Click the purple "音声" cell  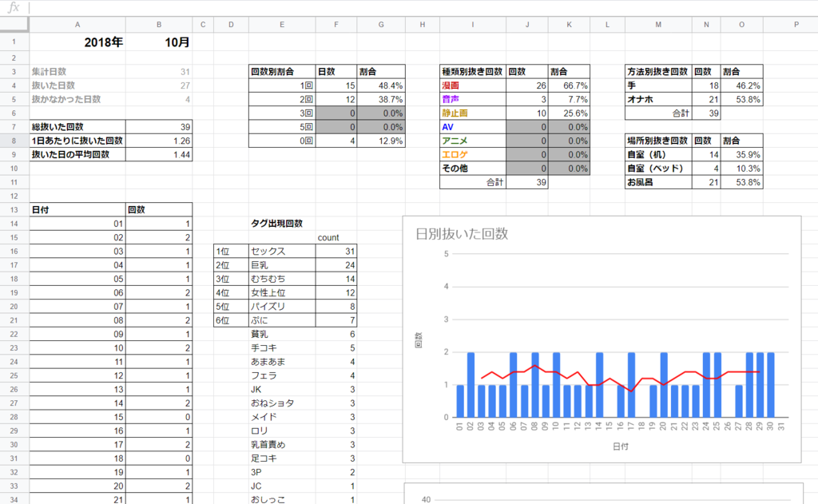(x=473, y=99)
